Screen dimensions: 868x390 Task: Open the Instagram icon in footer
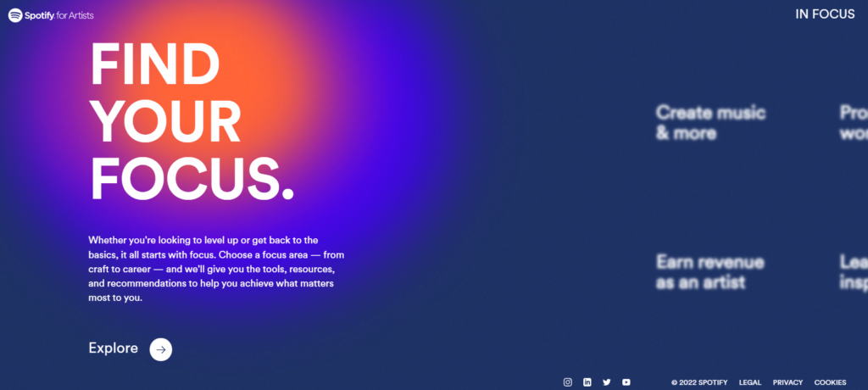tap(567, 382)
